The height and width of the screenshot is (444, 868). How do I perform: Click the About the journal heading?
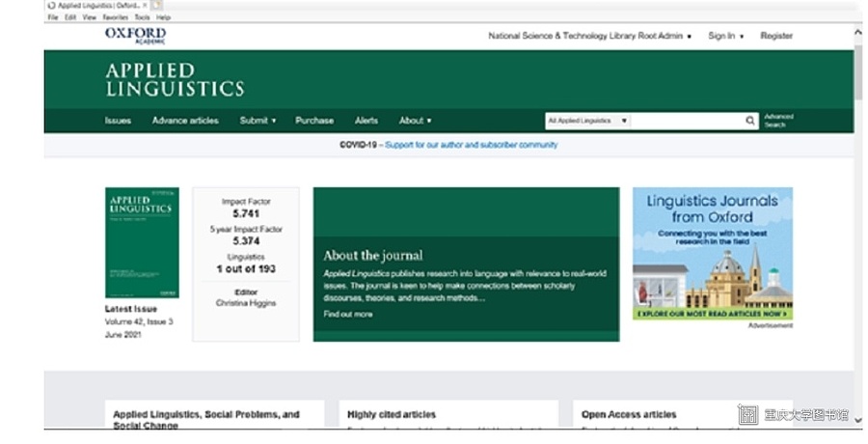(373, 256)
